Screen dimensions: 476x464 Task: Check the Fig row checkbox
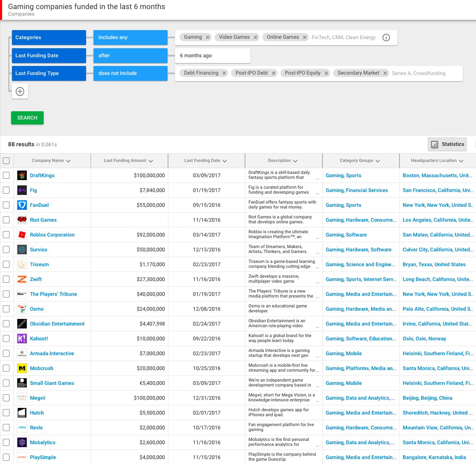[x=6, y=190]
